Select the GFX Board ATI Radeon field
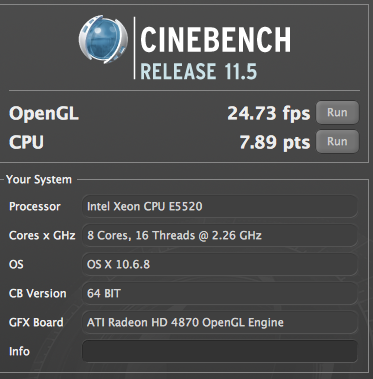 220,322
